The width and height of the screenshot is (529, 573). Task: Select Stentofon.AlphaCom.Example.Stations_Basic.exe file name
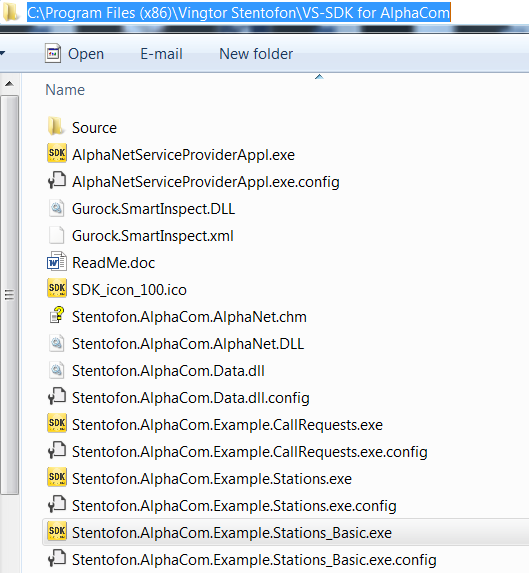(232, 533)
